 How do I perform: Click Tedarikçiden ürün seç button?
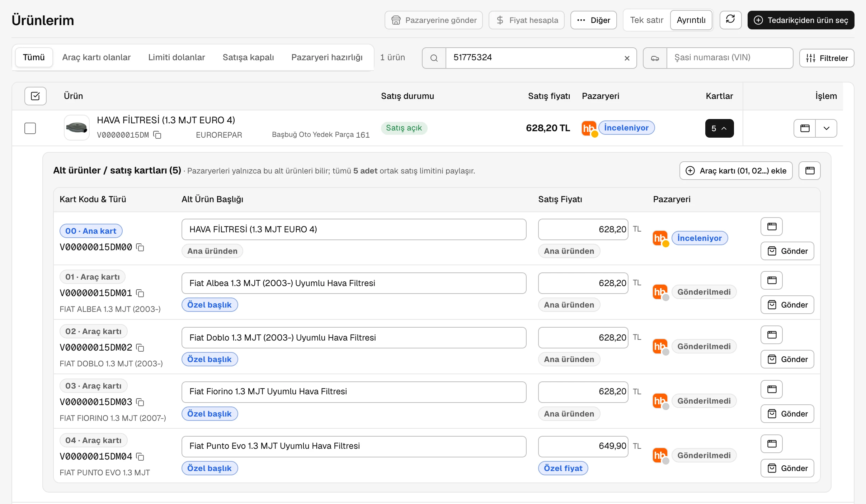coord(801,20)
